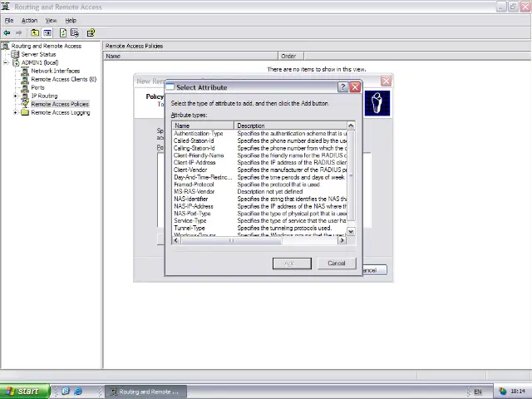Image resolution: width=532 pixels, height=399 pixels.
Task: Select the NAS-IP-Address attribute
Action: [x=194, y=206]
